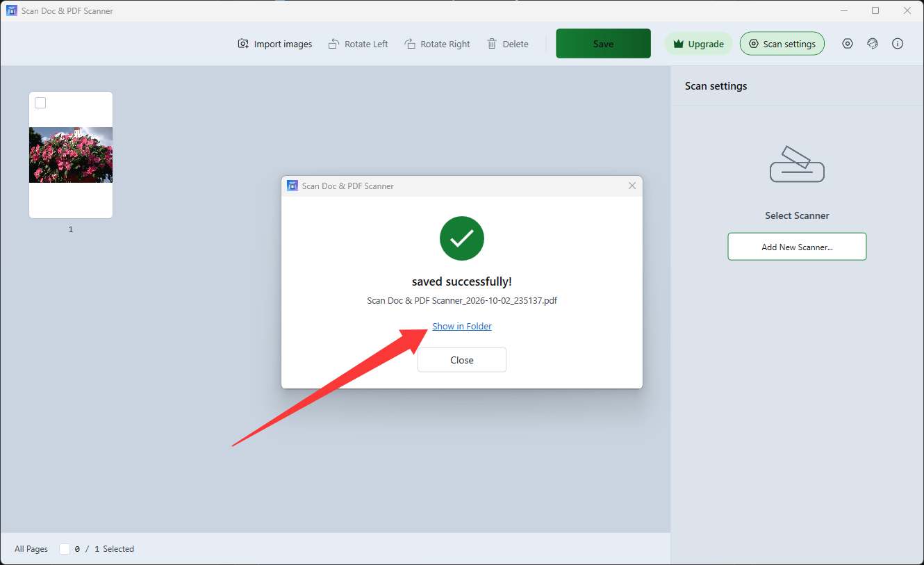Screen dimensions: 924x565
Task: Click the Scan settings panel heading
Action: (x=716, y=86)
